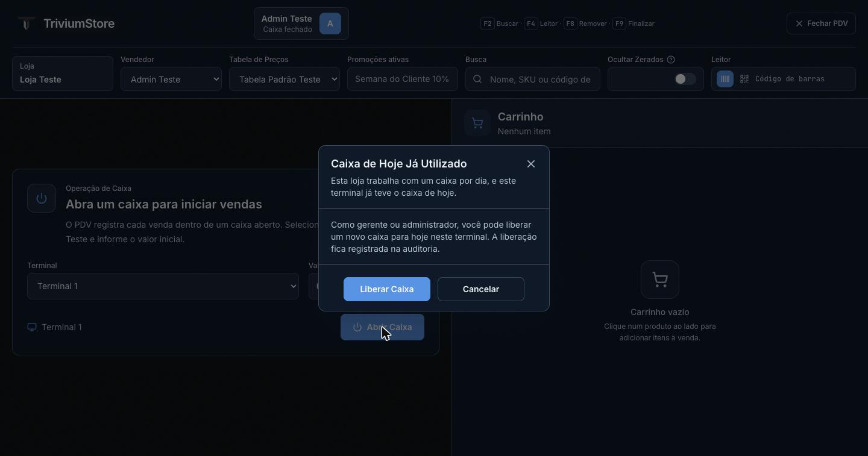
Task: Click the Caixa de Hoje Já Utilizado title
Action: [399, 164]
